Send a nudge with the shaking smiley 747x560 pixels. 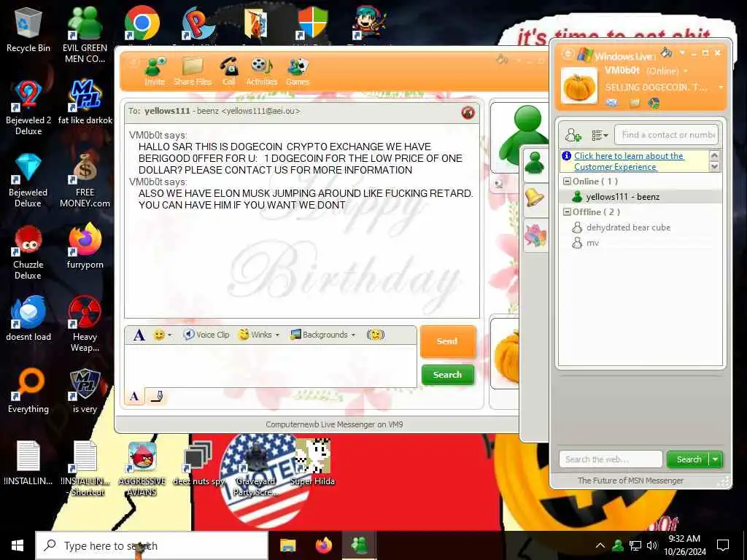376,335
